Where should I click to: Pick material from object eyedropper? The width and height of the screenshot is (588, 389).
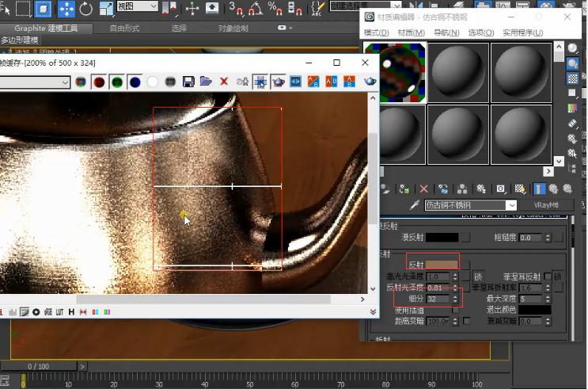tap(415, 205)
